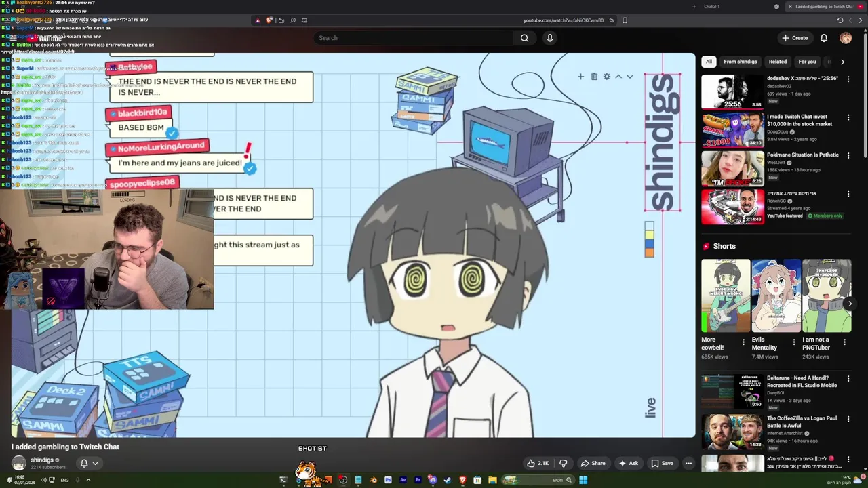This screenshot has width=868, height=488.
Task: Open volume control in system tray
Action: point(43,480)
